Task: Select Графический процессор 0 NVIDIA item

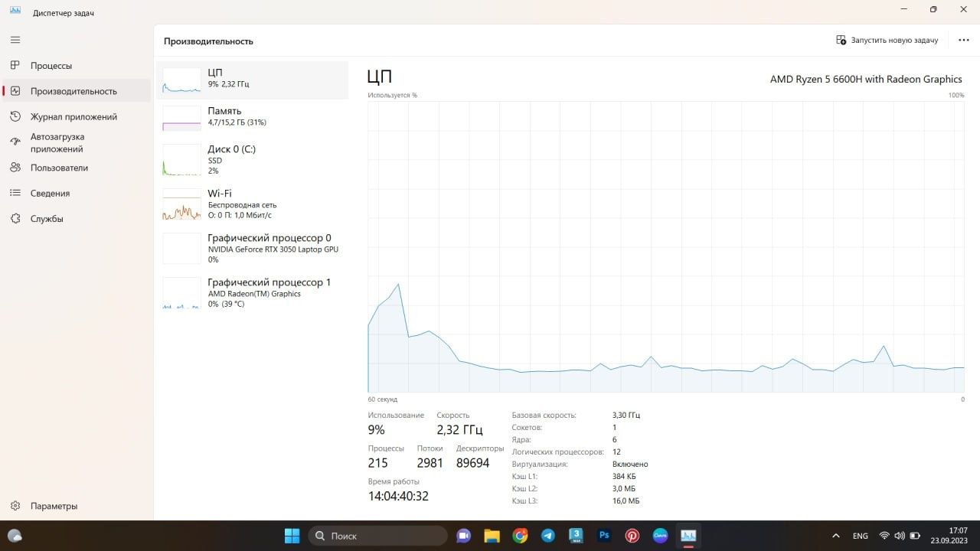Action: (253, 248)
